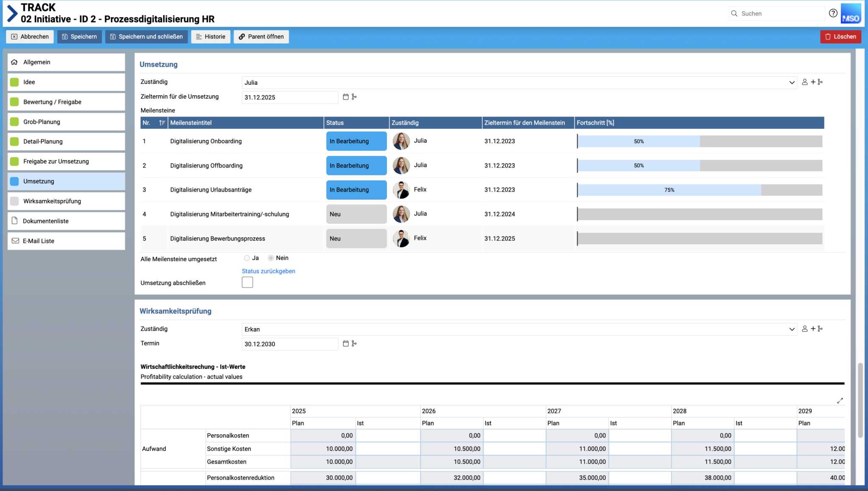The width and height of the screenshot is (868, 491).
Task: Expand the profitability table fullscreen icon
Action: click(840, 401)
